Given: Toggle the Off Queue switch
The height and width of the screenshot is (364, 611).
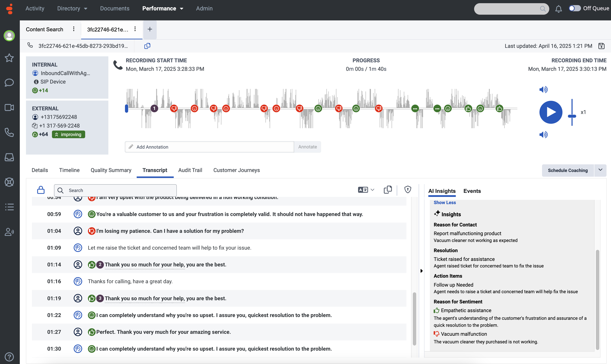Looking at the screenshot, I should (574, 8).
